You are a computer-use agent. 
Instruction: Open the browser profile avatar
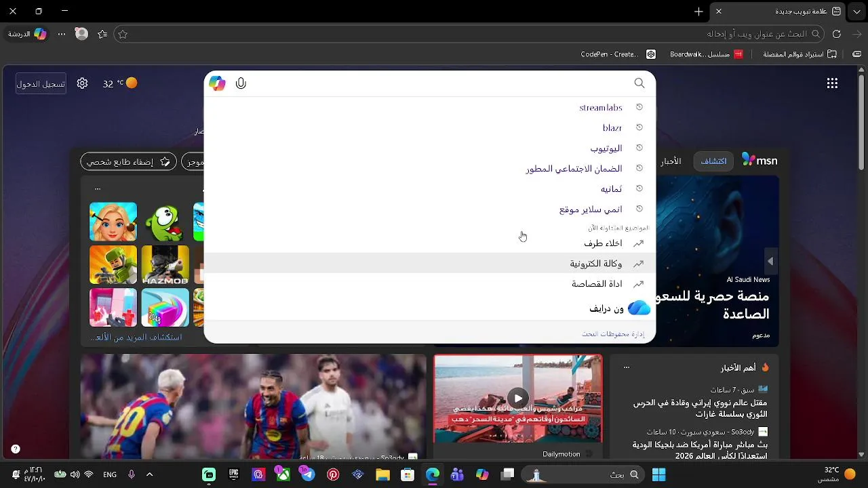81,34
